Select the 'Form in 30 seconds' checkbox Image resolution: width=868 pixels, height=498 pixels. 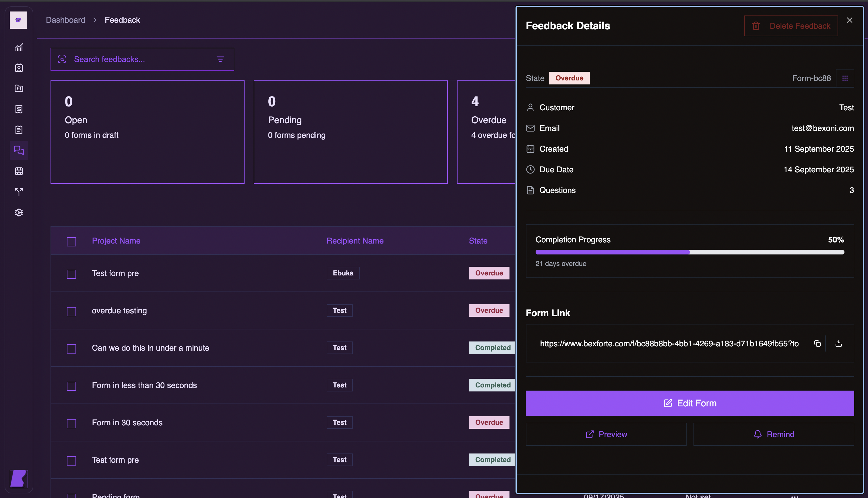coord(71,423)
